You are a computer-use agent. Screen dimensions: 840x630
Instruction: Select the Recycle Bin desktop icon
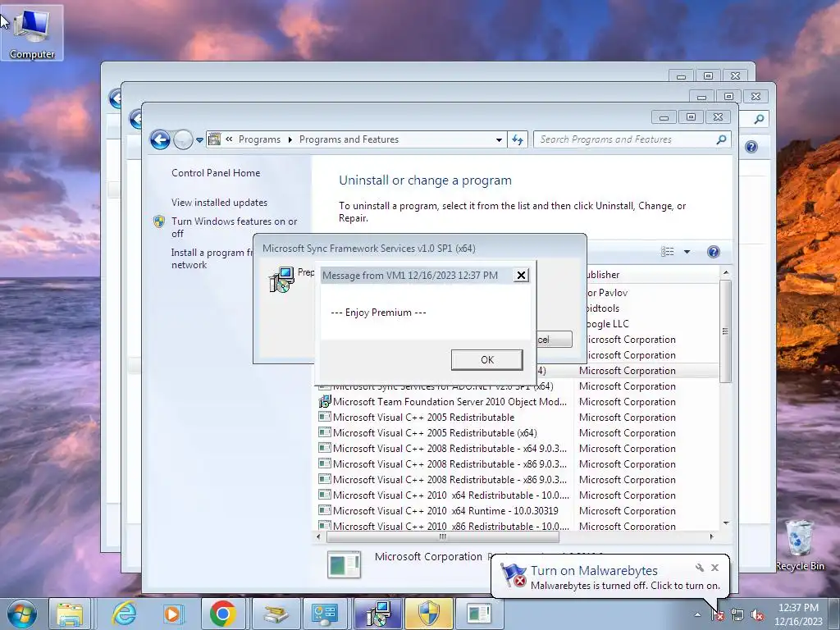800,546
